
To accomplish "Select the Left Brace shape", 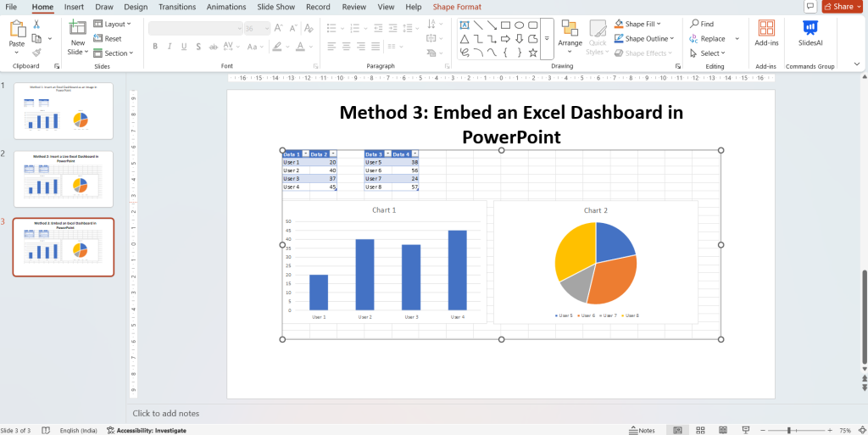I will pyautogui.click(x=505, y=53).
